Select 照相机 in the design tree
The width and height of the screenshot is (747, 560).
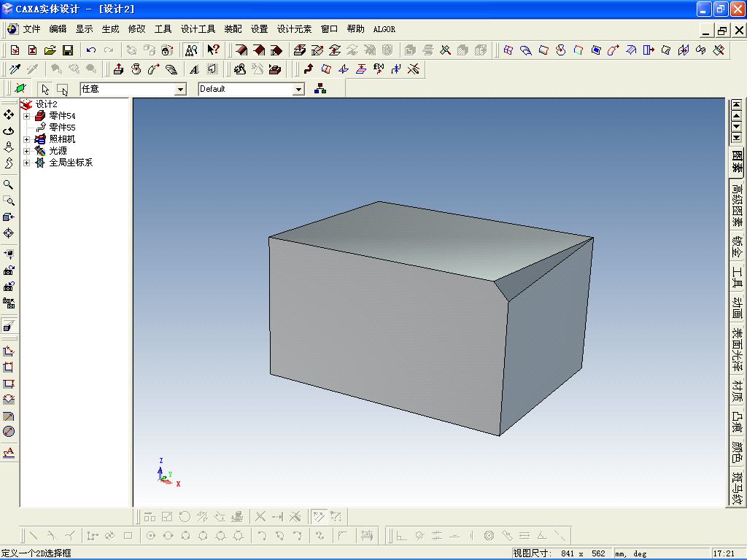63,139
